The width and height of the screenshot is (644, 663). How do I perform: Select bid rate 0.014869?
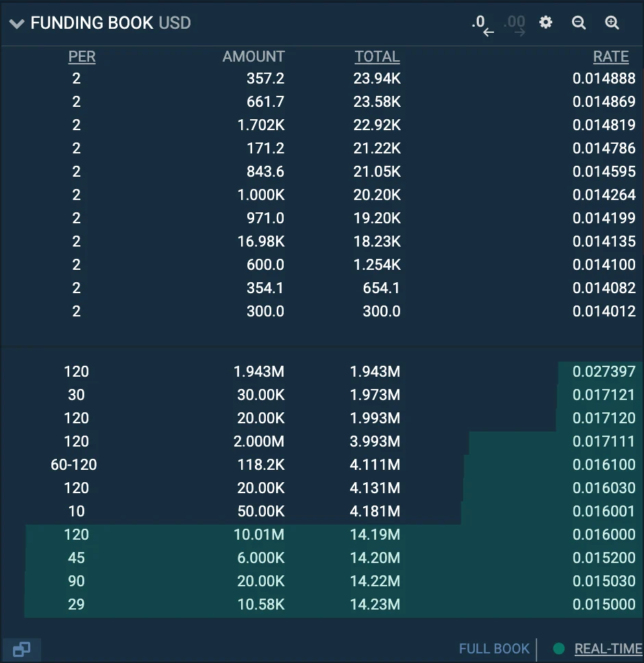604,101
